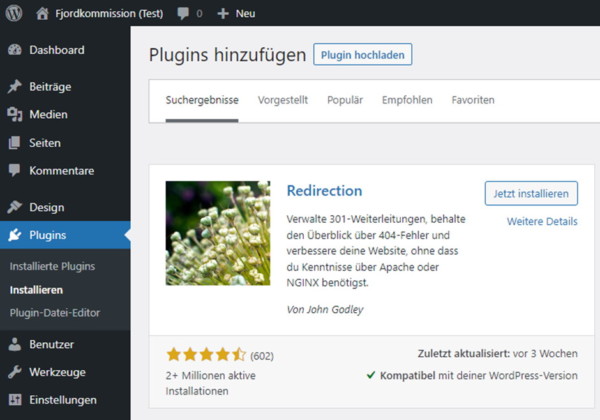Open the comments bubble icon in admin bar

[x=183, y=13]
